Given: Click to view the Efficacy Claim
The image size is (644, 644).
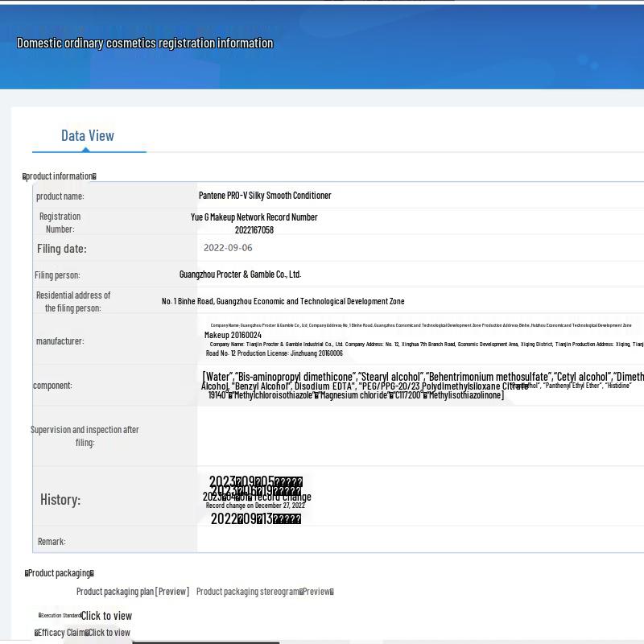Looking at the screenshot, I should (109, 633).
